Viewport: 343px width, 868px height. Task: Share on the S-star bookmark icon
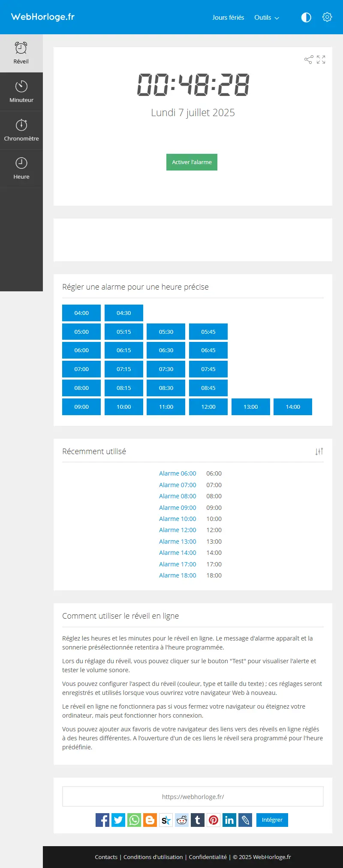(166, 820)
